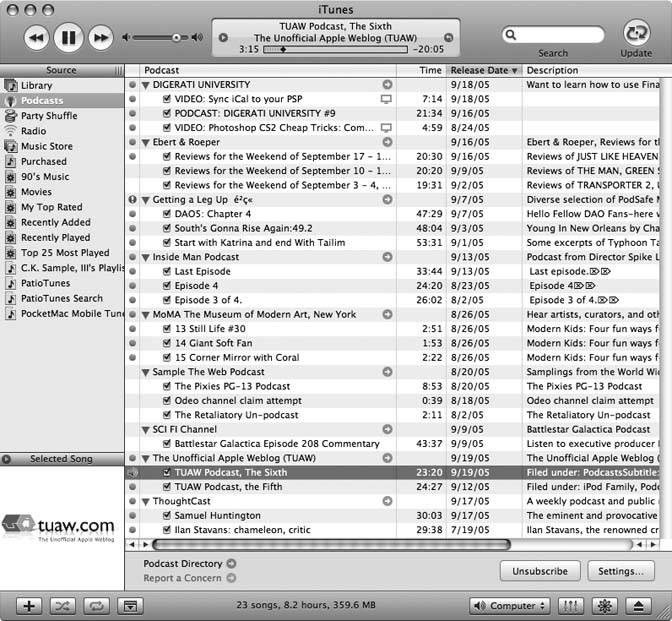The image size is (672, 621).
Task: Click the Unsubscribe button
Action: [x=540, y=571]
